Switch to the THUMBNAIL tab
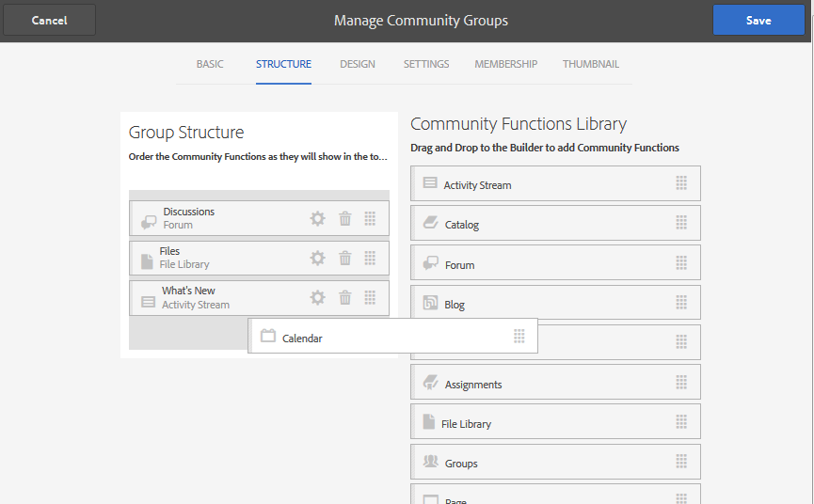The height and width of the screenshot is (504, 814). click(591, 64)
